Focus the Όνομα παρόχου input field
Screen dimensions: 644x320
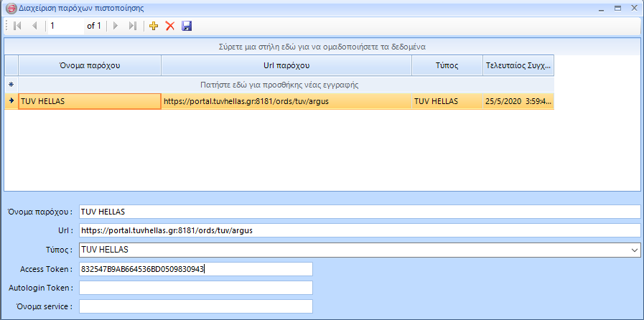[360, 212]
